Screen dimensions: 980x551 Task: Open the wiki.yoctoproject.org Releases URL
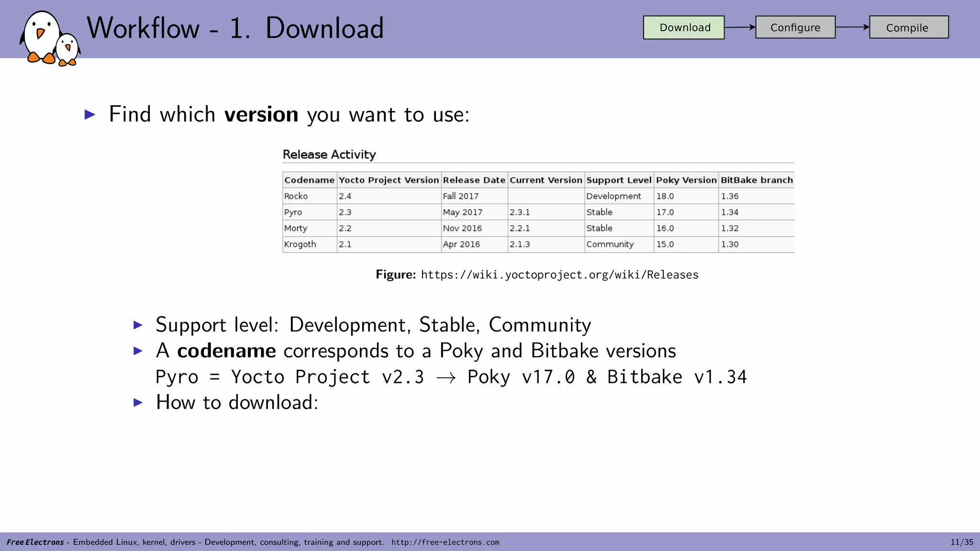coord(559,275)
